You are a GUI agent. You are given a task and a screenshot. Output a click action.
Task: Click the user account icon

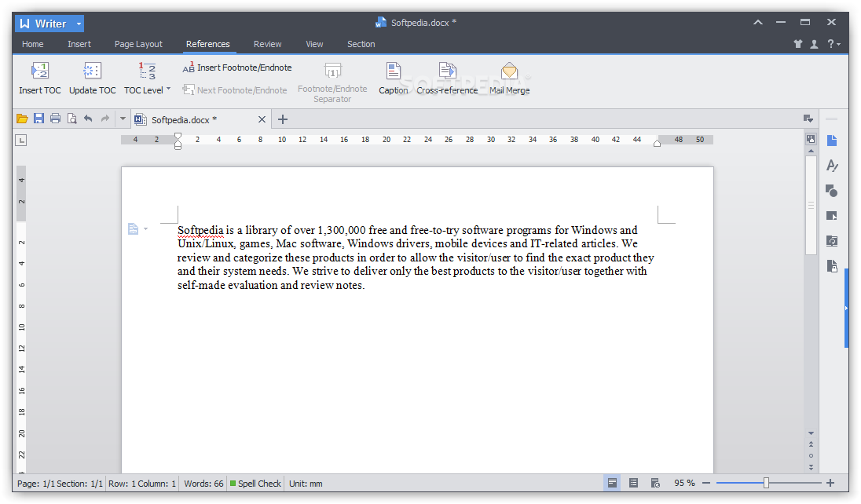tap(814, 44)
